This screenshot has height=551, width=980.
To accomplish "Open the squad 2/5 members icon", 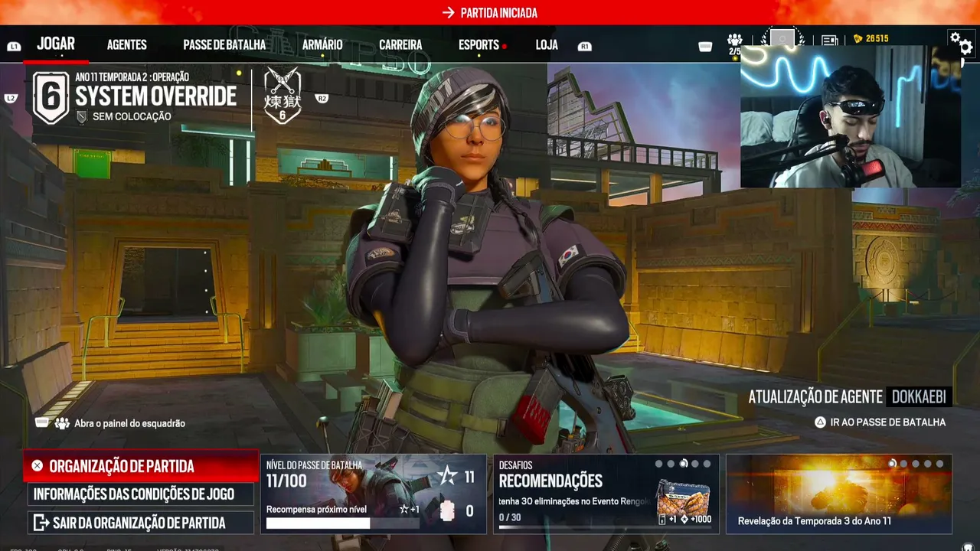I will tap(735, 44).
